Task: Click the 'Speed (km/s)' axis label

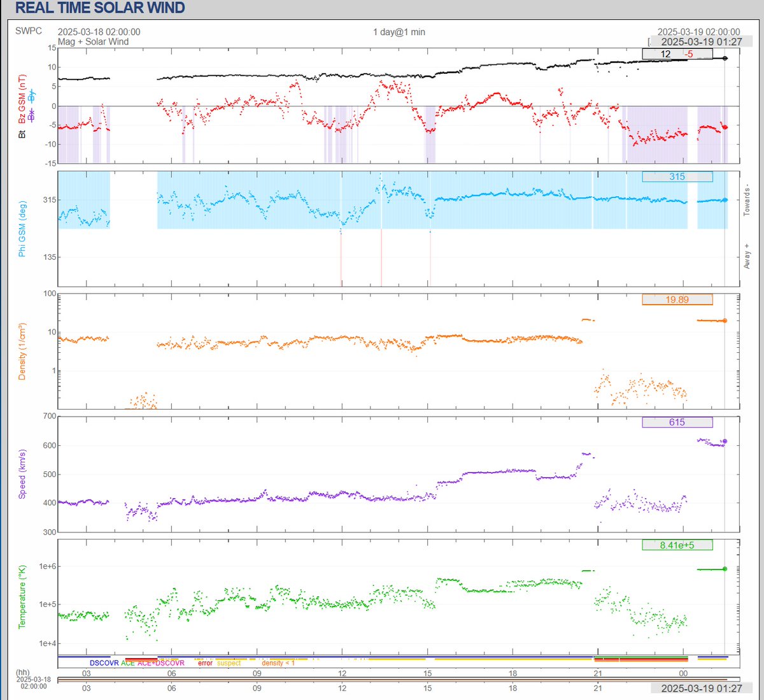Action: pos(22,474)
